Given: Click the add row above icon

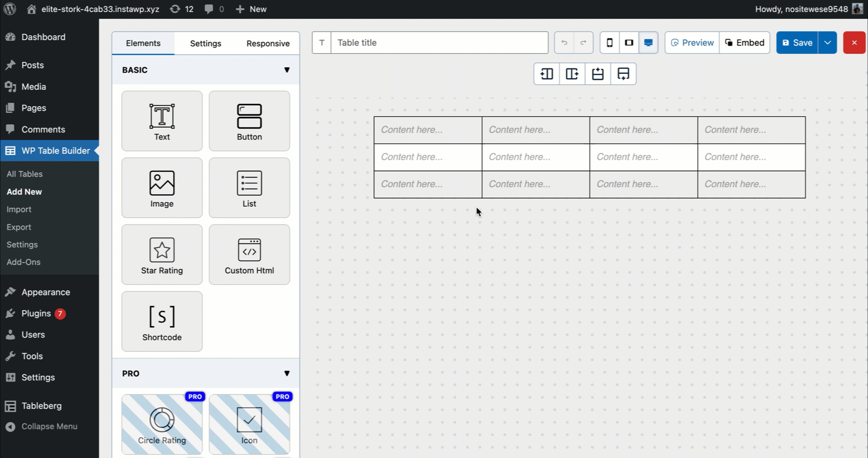Looking at the screenshot, I should pyautogui.click(x=597, y=74).
